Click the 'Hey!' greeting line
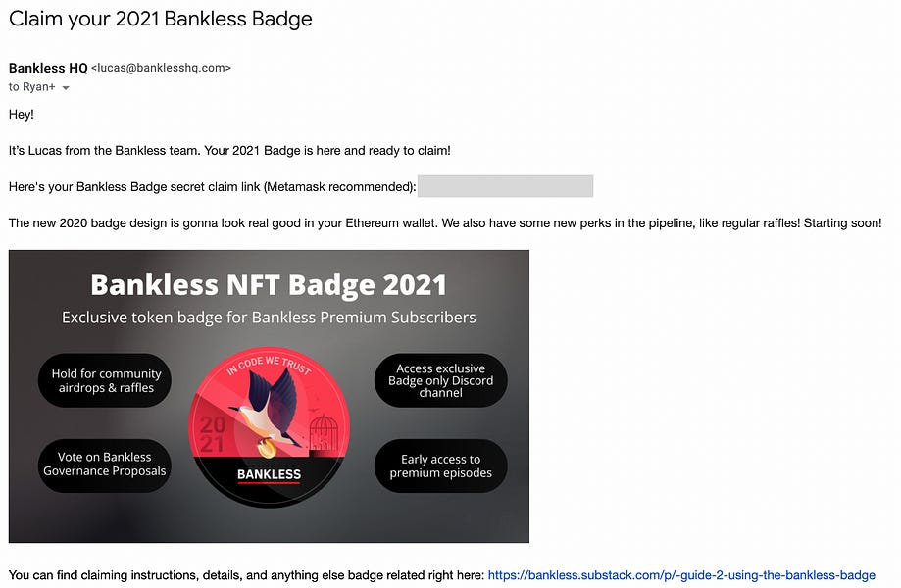 click(x=22, y=115)
